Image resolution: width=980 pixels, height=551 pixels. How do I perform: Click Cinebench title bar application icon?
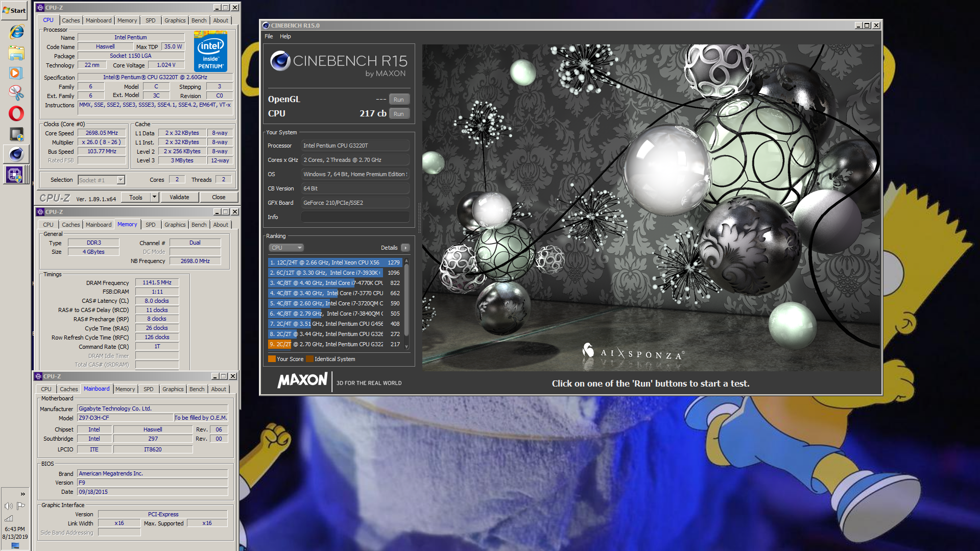tap(266, 26)
